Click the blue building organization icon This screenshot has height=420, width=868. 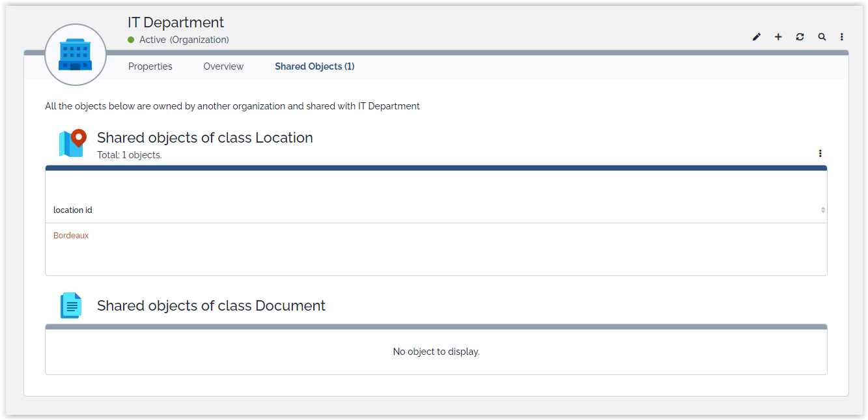(x=75, y=55)
